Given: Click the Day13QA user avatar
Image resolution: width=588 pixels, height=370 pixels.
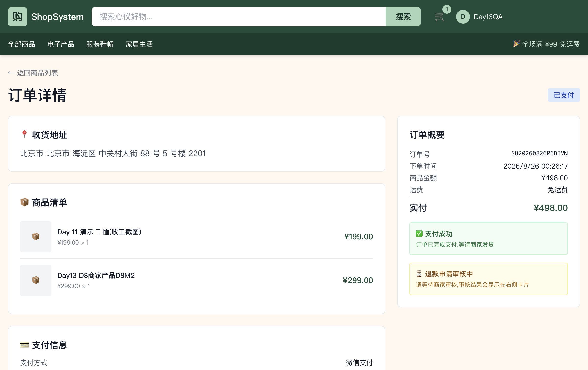Looking at the screenshot, I should click(463, 17).
